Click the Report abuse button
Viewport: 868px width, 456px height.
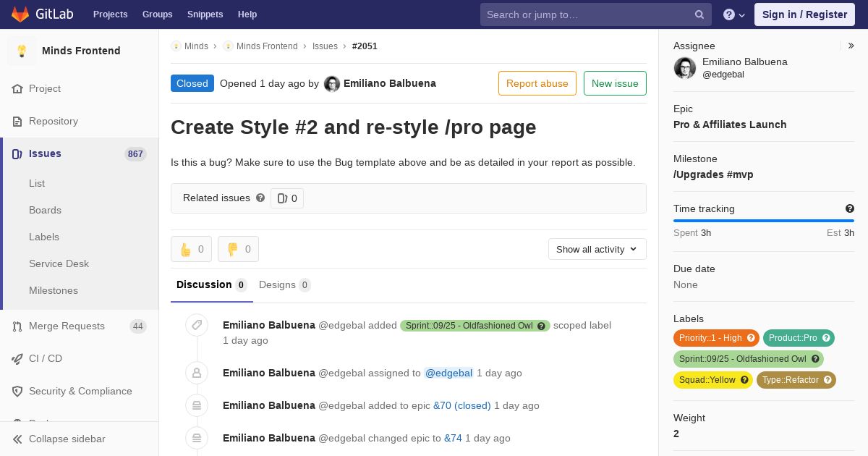click(537, 83)
